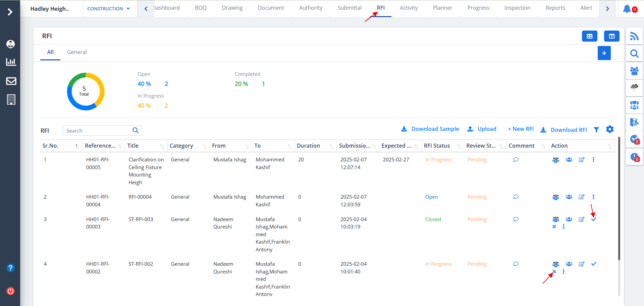This screenshot has width=644, height=306.
Task: Expand the left sidebar with chevron arrow
Action: (10, 12)
